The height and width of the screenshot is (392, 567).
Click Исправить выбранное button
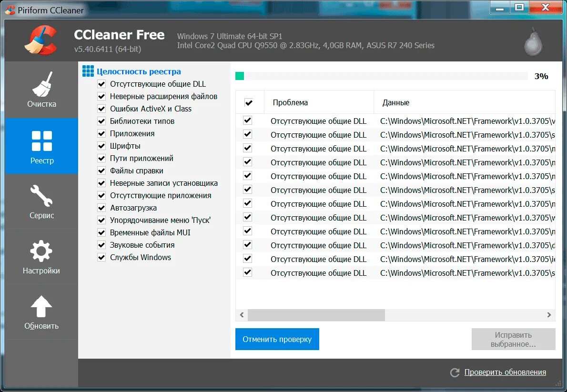[x=513, y=339]
